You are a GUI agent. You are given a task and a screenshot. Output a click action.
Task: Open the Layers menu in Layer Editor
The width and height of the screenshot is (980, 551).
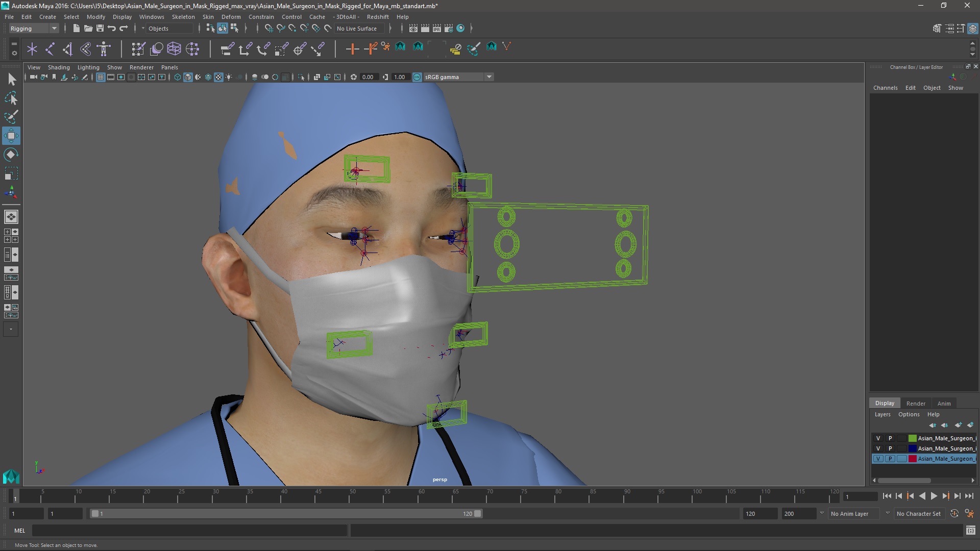tap(882, 414)
